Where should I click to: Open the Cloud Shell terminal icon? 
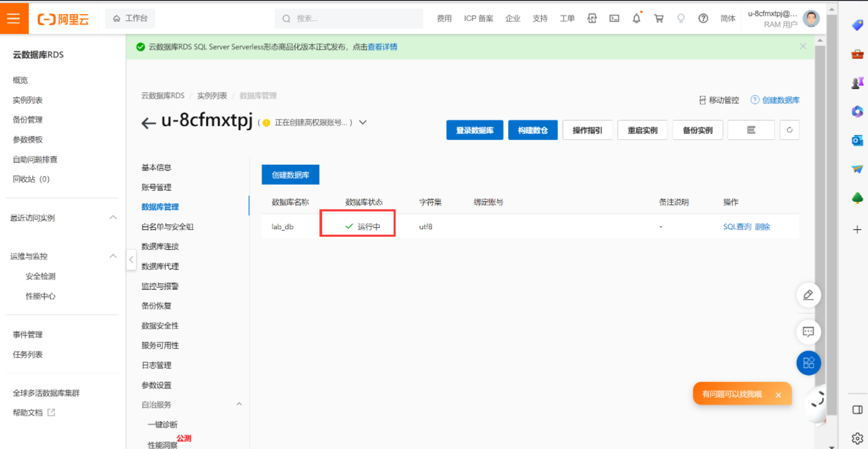pyautogui.click(x=614, y=19)
